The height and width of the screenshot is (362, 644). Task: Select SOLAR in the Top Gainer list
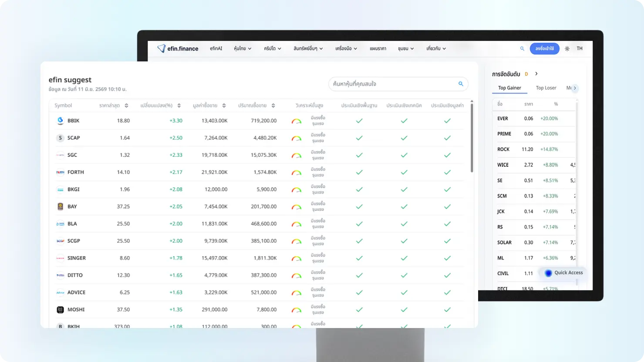click(504, 243)
